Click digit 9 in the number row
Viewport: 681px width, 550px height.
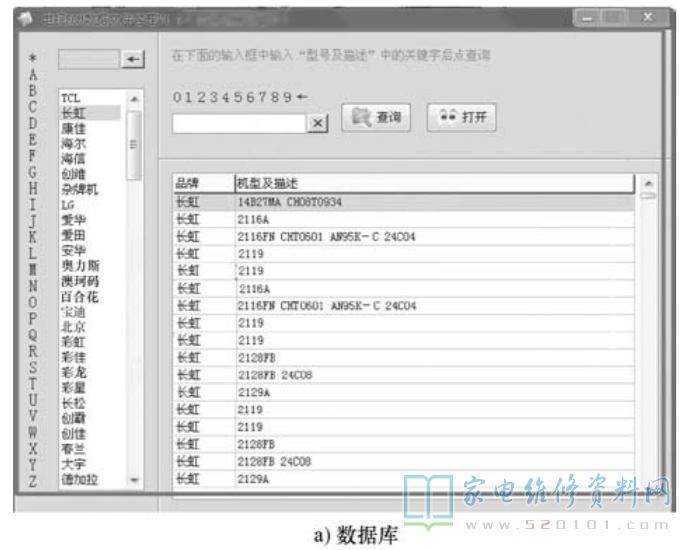click(x=287, y=97)
